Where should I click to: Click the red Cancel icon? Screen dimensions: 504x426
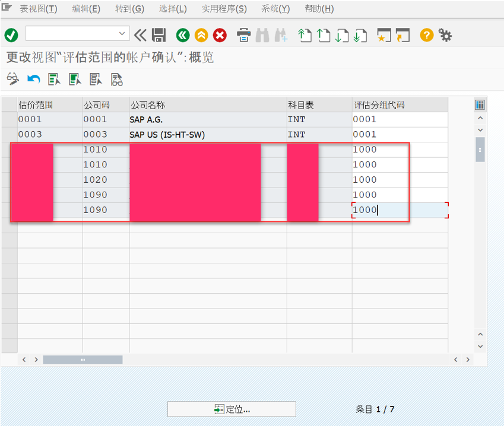click(219, 36)
